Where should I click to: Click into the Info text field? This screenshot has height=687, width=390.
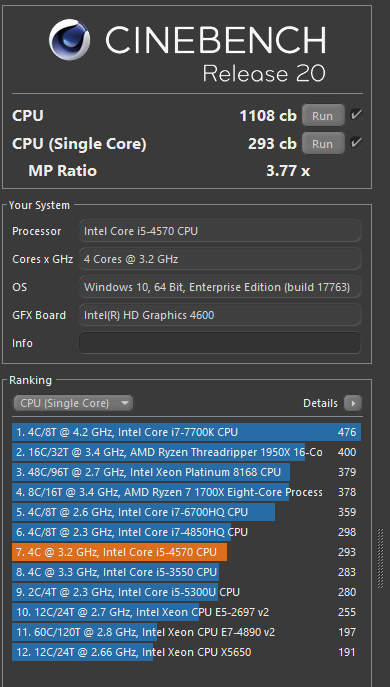click(220, 343)
